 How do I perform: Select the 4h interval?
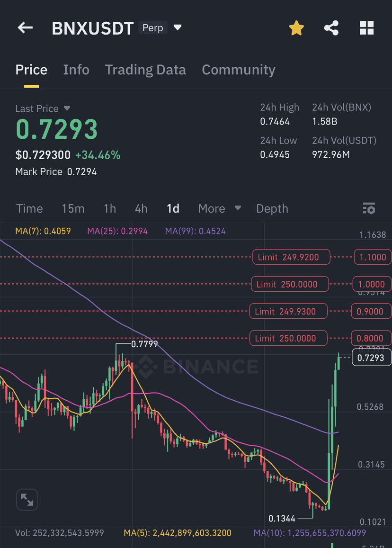141,209
